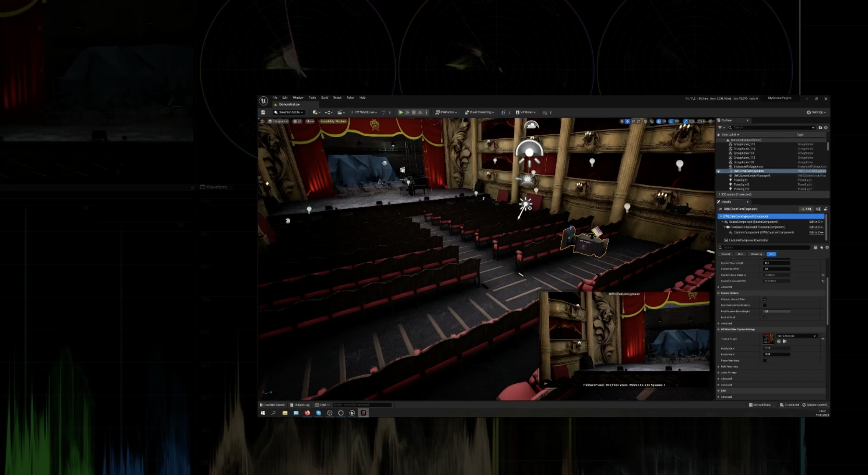This screenshot has height=475, width=868.
Task: Open the Add content quick-add icon
Action: point(316,112)
